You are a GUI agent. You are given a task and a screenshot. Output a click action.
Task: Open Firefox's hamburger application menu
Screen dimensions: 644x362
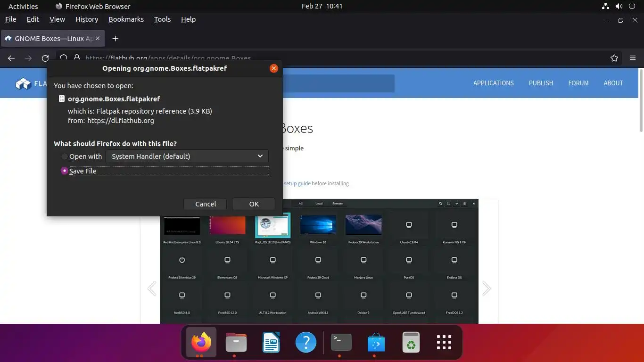point(633,58)
